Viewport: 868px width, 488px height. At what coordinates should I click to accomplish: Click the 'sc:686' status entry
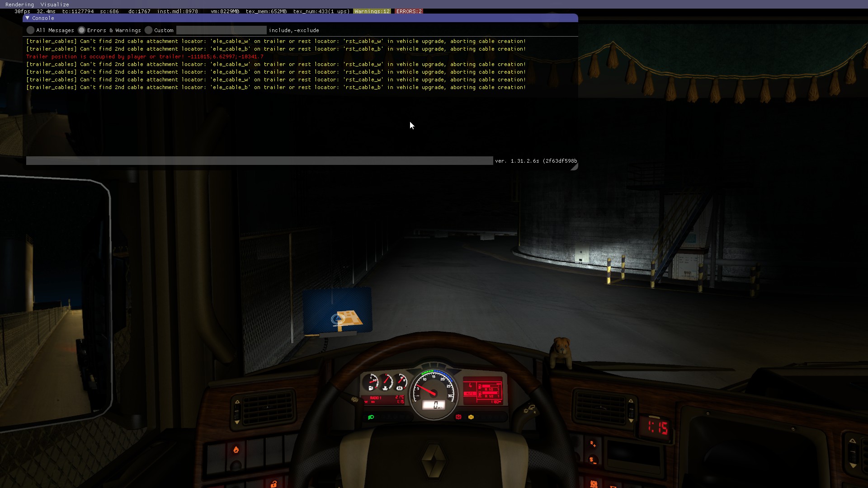click(x=109, y=11)
